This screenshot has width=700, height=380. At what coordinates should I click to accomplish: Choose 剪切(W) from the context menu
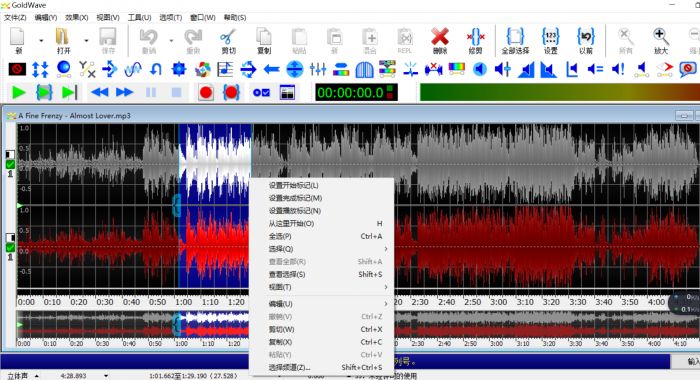click(321, 329)
